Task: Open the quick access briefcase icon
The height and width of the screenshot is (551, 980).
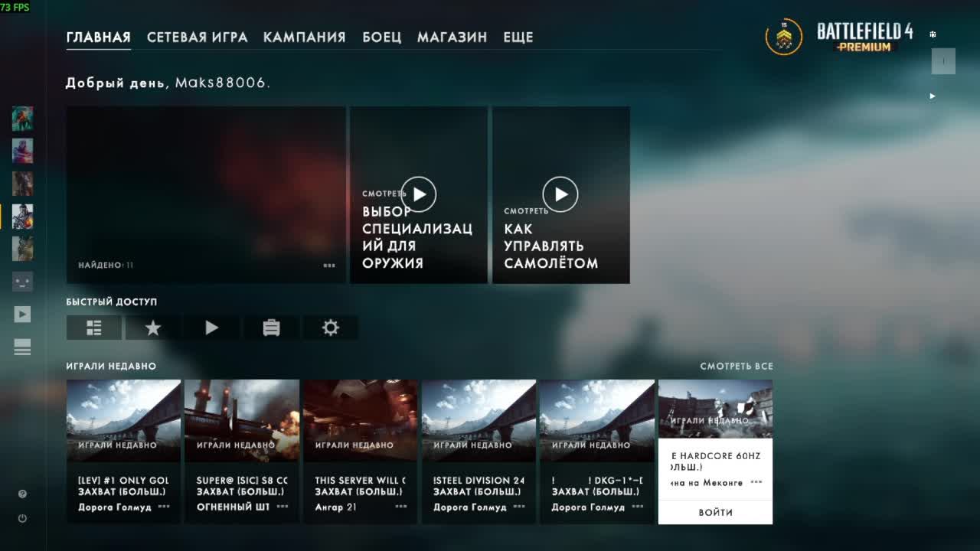Action: pos(271,328)
